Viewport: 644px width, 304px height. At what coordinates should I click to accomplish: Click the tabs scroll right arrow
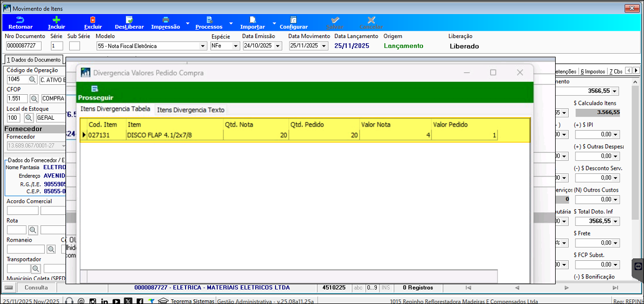(636, 71)
